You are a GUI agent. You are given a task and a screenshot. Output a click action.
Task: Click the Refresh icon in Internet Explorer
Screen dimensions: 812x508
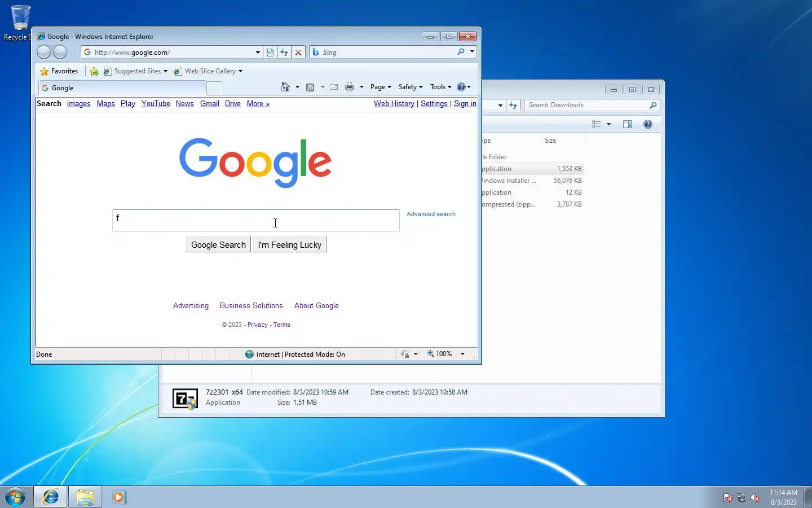[x=284, y=52]
